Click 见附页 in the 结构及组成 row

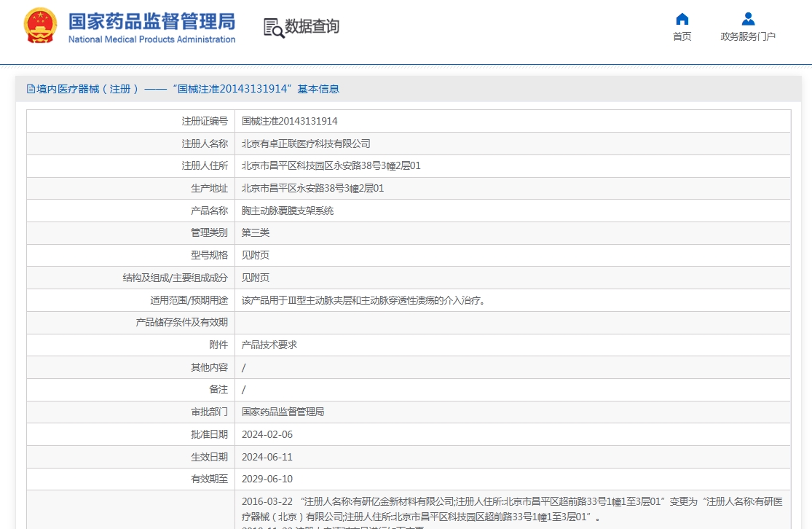256,278
